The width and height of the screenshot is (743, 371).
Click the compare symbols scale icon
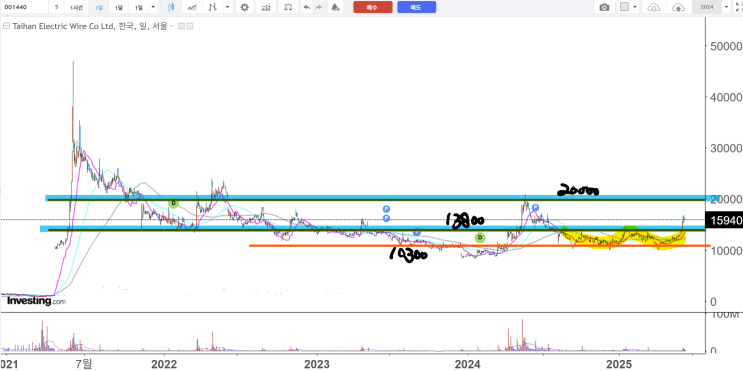pyautogui.click(x=287, y=7)
